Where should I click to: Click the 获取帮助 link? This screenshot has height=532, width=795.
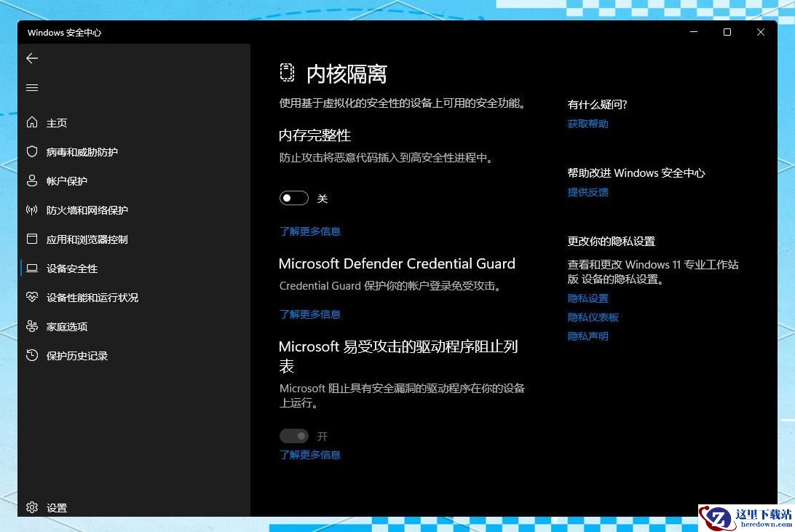coord(588,124)
